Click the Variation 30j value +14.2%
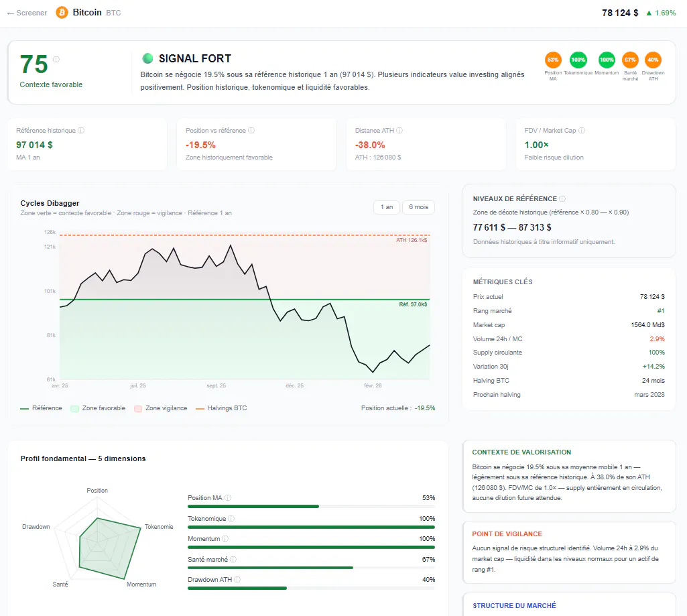This screenshot has height=616, width=687. click(x=653, y=367)
